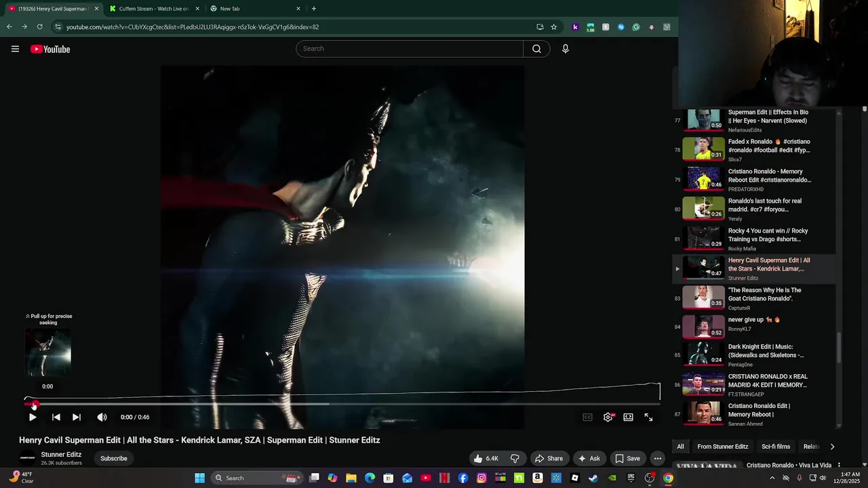
Task: Share this video
Action: point(549,458)
